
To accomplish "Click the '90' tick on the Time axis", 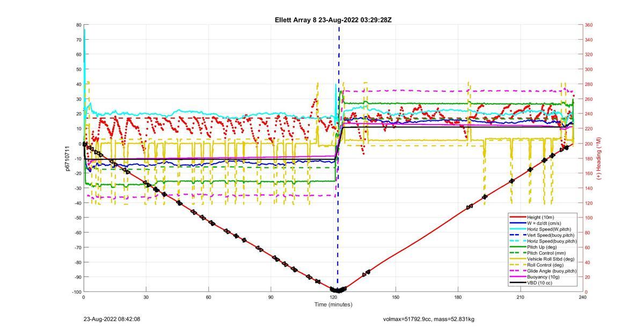I will (x=271, y=297).
